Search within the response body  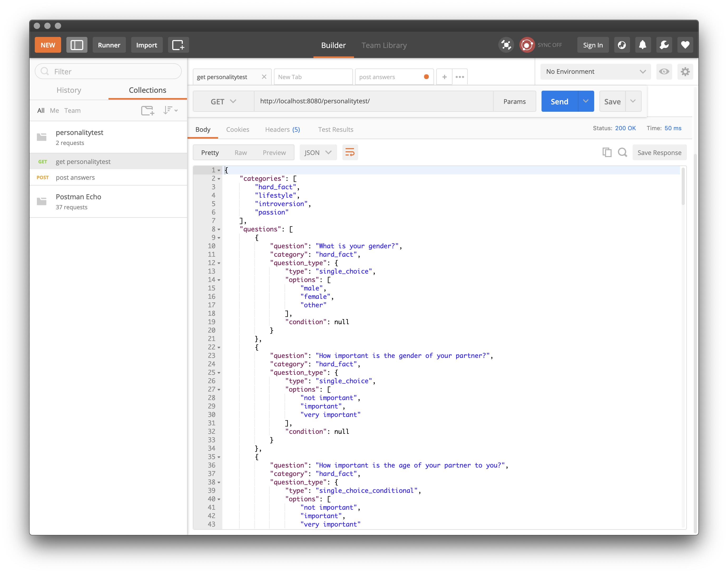pos(622,153)
